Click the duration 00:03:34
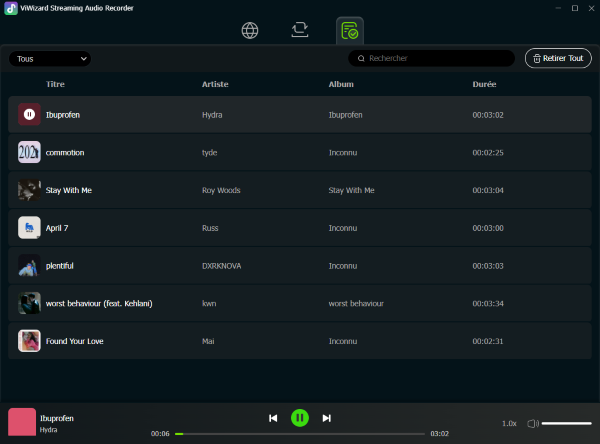This screenshot has width=600, height=444. 488,304
